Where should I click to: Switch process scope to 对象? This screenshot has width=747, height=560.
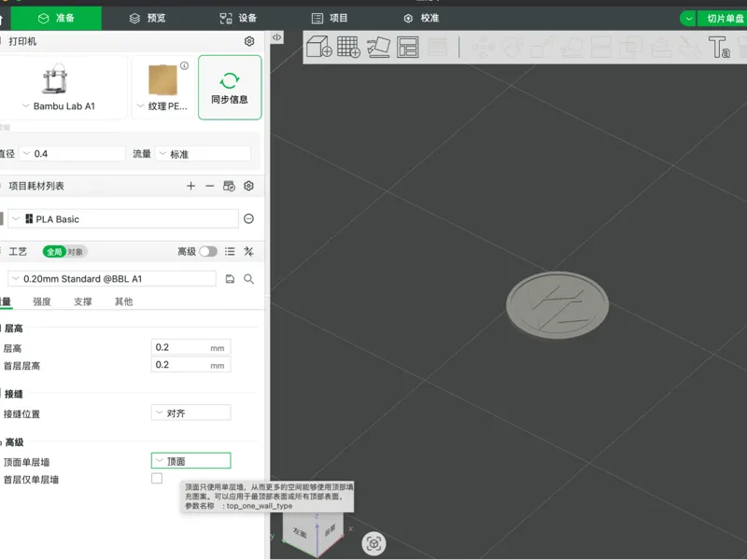tap(76, 252)
